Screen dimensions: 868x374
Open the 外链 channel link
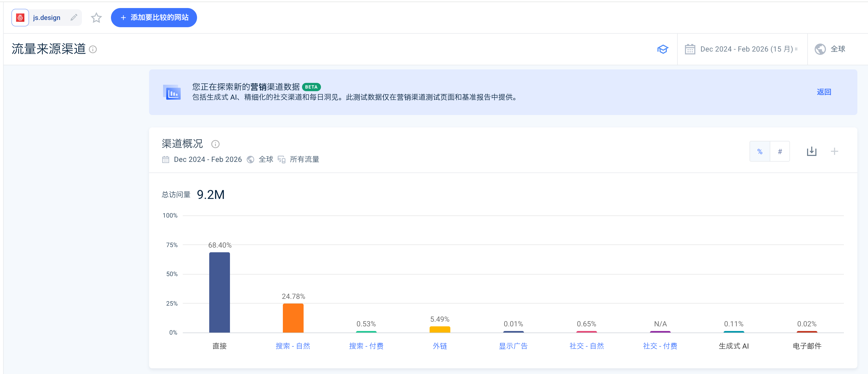[440, 346]
